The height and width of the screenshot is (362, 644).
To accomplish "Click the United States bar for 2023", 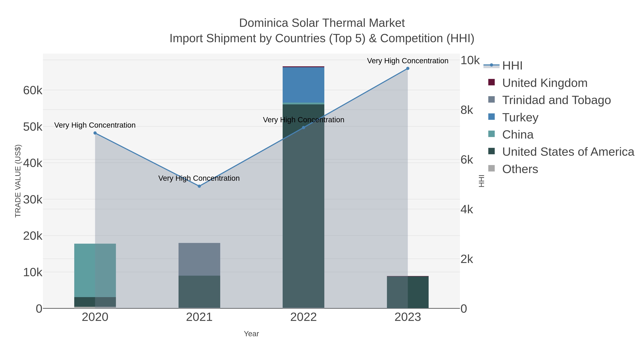I will click(x=408, y=292).
